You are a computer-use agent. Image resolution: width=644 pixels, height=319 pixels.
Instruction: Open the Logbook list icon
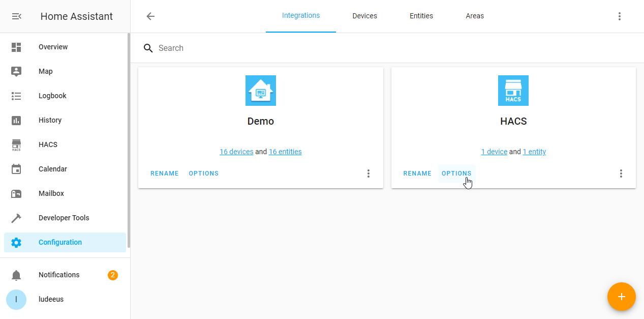16,96
